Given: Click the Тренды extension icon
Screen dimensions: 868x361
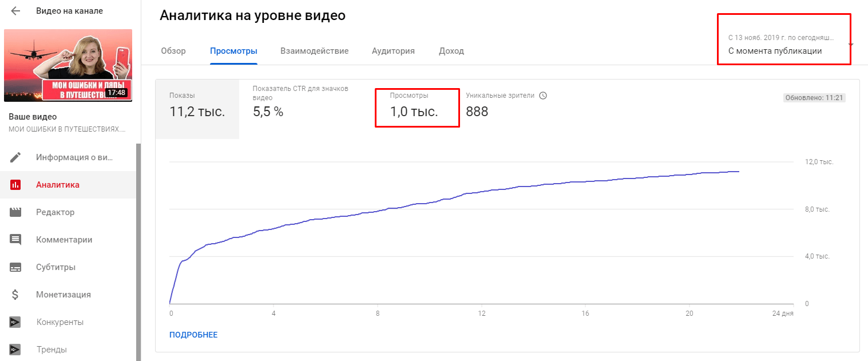Looking at the screenshot, I should (x=15, y=349).
